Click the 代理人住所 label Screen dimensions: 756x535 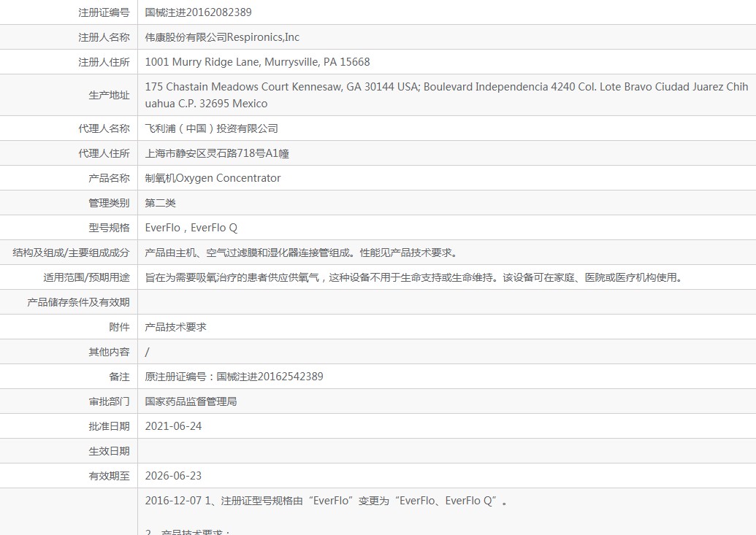pyautogui.click(x=104, y=153)
